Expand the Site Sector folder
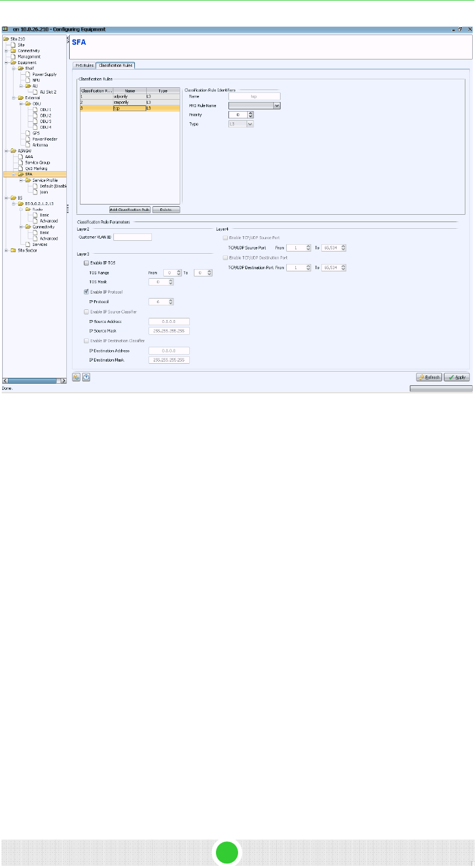The image size is (475, 868). [6, 250]
